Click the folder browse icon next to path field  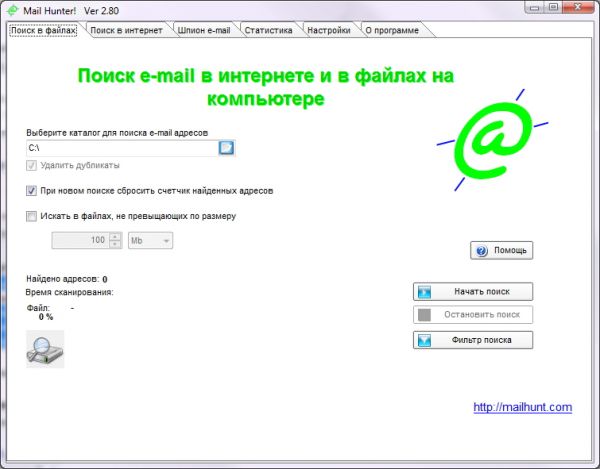pyautogui.click(x=226, y=148)
